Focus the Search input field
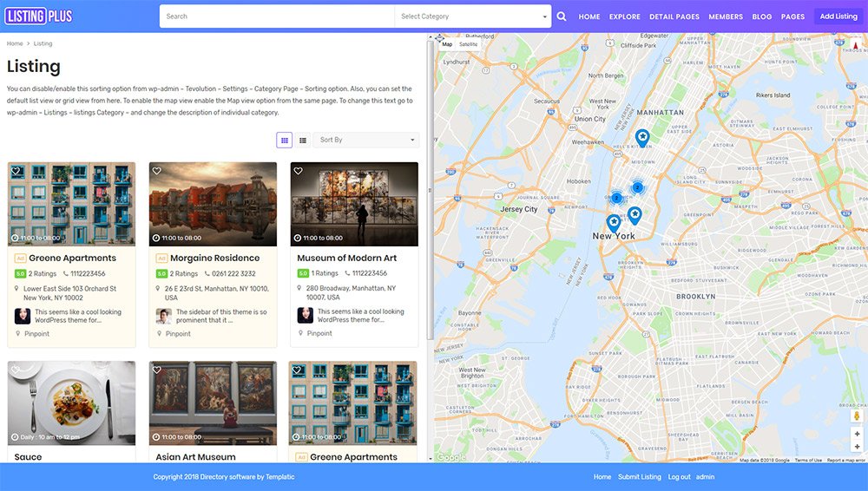 277,16
